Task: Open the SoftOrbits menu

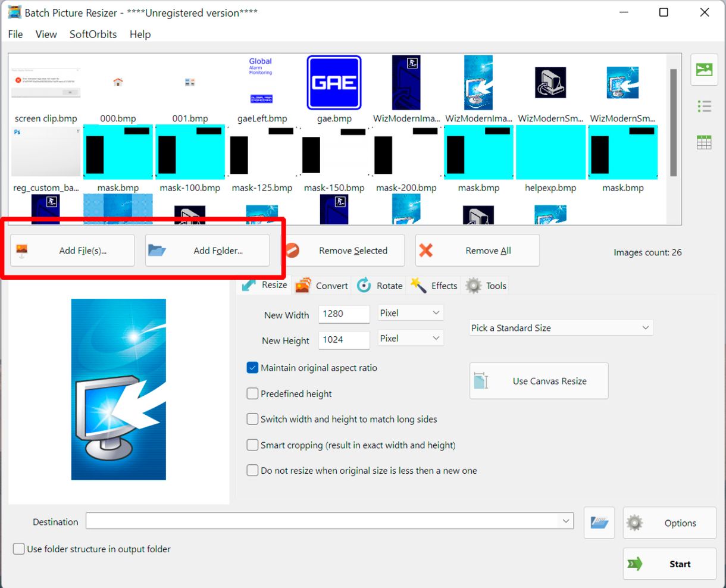Action: [x=93, y=34]
